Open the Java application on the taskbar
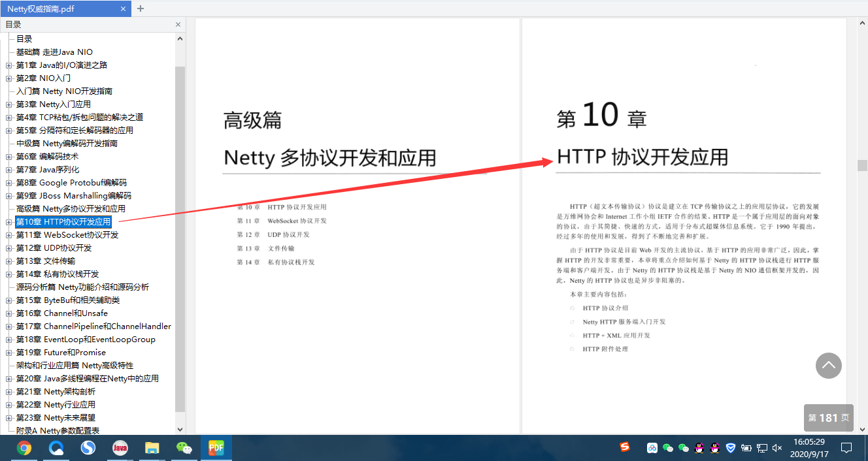Screen dimensions: 868x461 click(120, 448)
